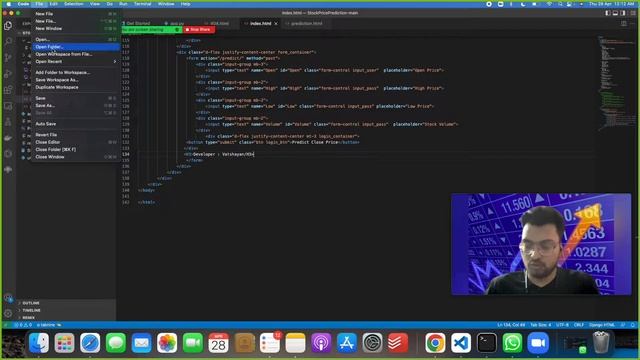The image size is (640, 360).
Task: Select Duplicate Workspace
Action: click(76, 87)
